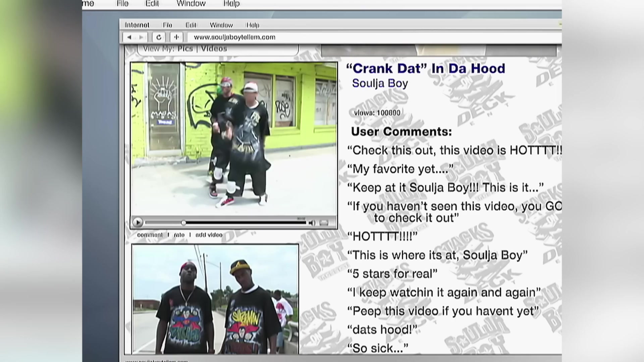Add a bookmark with the plus button
The width and height of the screenshot is (644, 362).
pos(176,37)
